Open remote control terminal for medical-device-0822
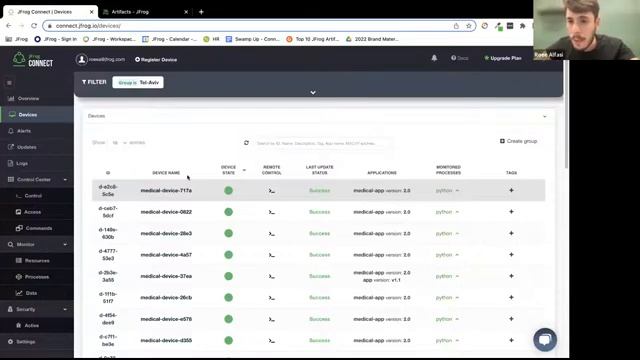Viewport: 640px width, 360px height. [x=271, y=212]
